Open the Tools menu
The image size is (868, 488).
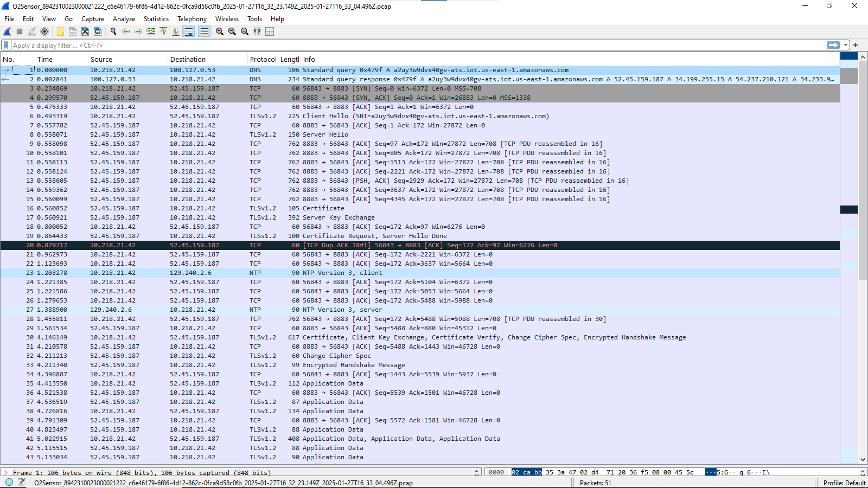(x=254, y=19)
